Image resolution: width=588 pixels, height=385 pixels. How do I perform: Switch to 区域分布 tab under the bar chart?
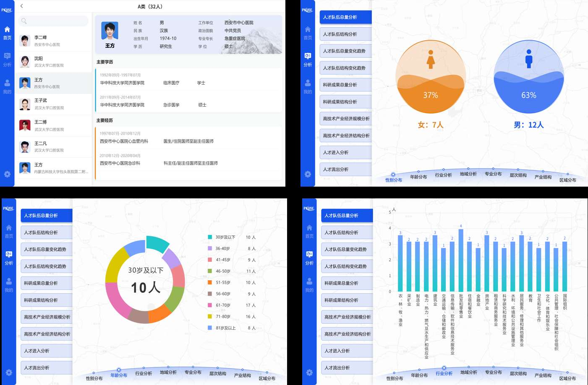click(567, 378)
